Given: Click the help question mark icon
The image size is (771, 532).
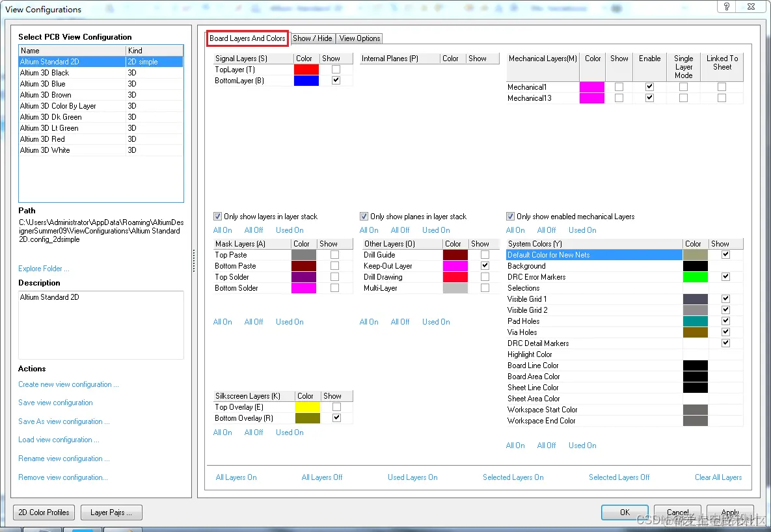Looking at the screenshot, I should 726,7.
